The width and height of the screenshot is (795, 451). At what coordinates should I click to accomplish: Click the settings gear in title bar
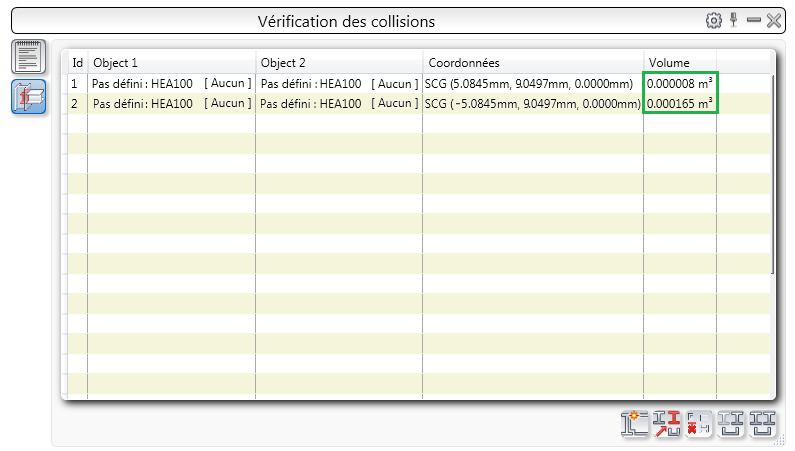click(714, 20)
